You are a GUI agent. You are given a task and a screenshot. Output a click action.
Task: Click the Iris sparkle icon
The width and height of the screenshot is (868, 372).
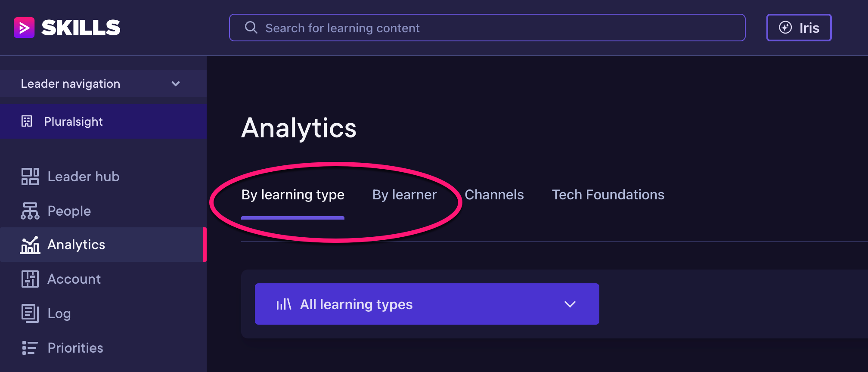pyautogui.click(x=785, y=28)
